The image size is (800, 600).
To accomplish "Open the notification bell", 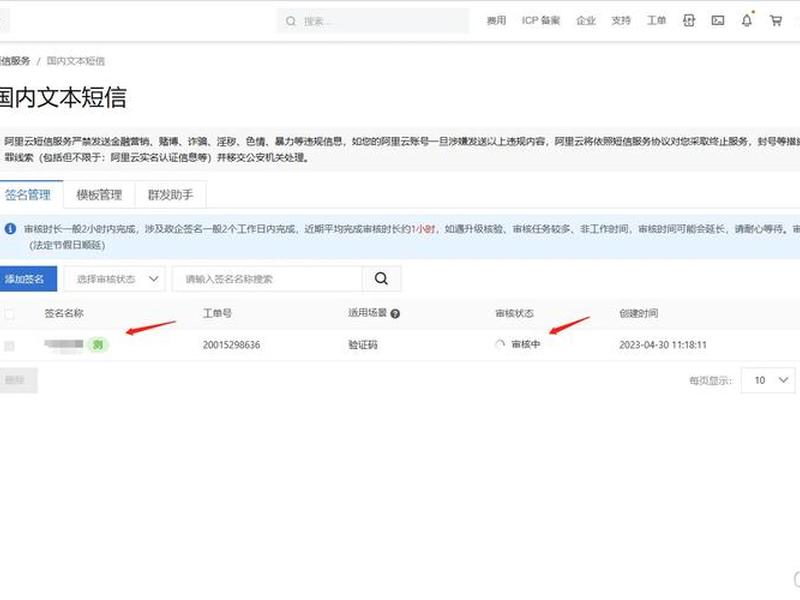I will 747,20.
